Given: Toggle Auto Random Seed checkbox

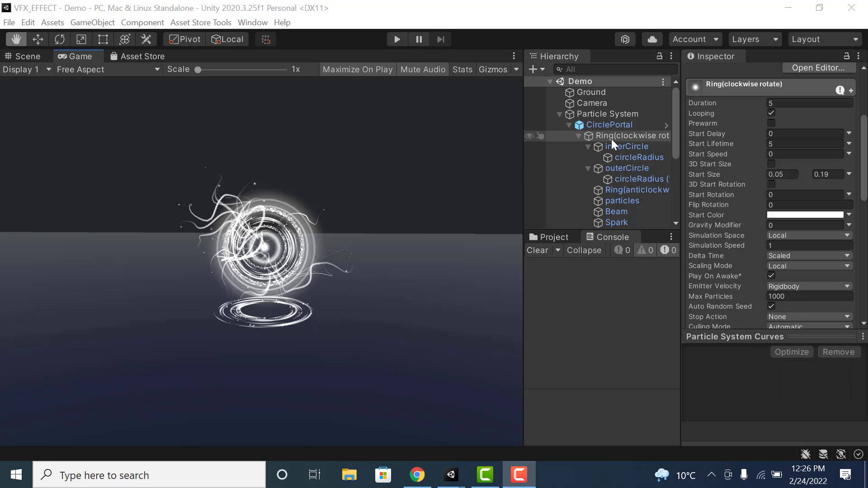Looking at the screenshot, I should (x=771, y=306).
